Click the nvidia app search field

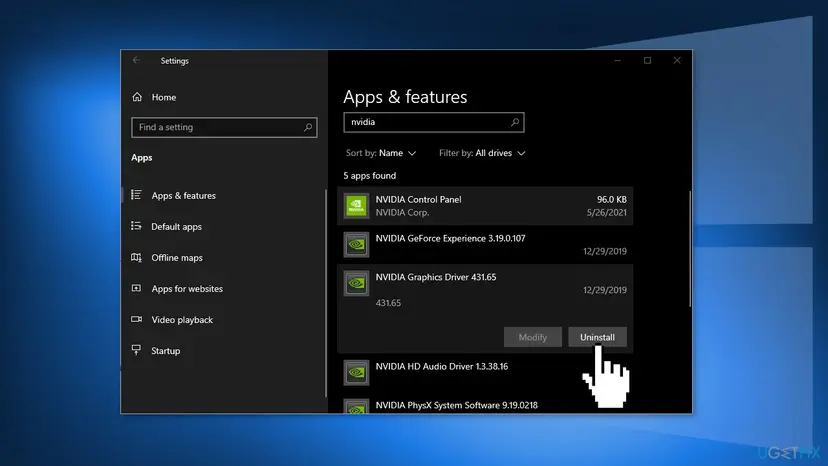tap(434, 122)
